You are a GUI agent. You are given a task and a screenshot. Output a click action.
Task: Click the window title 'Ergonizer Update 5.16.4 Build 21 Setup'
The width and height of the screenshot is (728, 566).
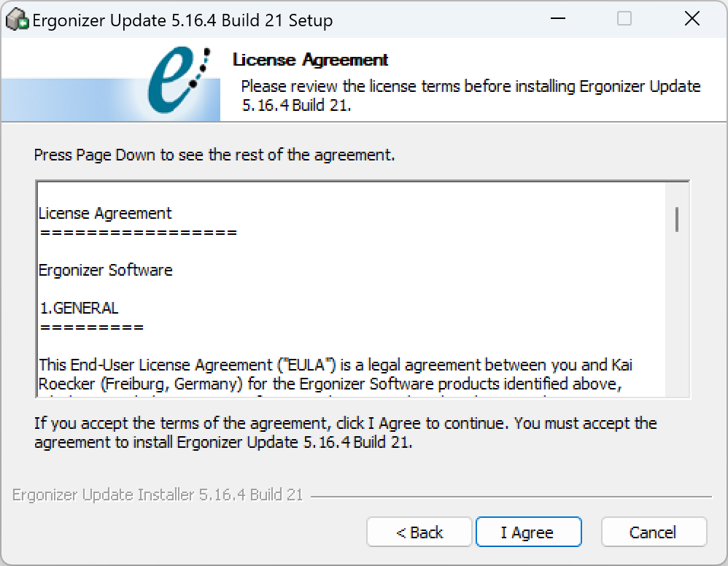182,20
